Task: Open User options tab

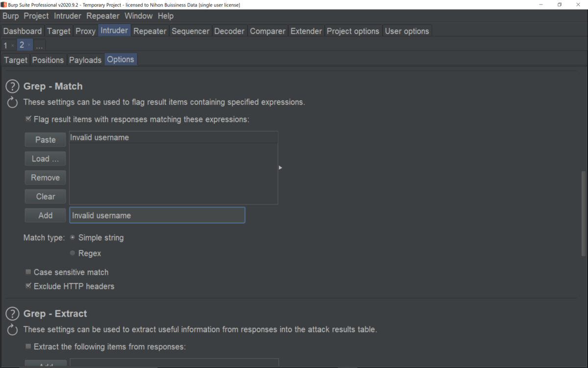Action: [x=407, y=31]
